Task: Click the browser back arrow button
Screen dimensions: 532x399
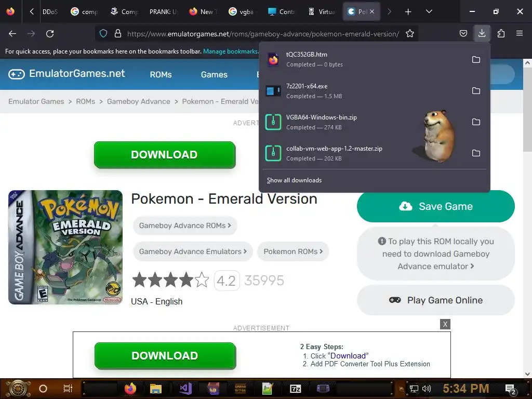Action: 12,34
